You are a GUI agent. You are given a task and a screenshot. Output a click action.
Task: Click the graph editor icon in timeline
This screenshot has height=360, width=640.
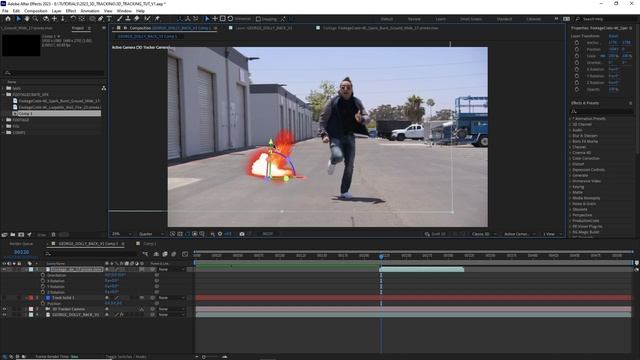185,254
